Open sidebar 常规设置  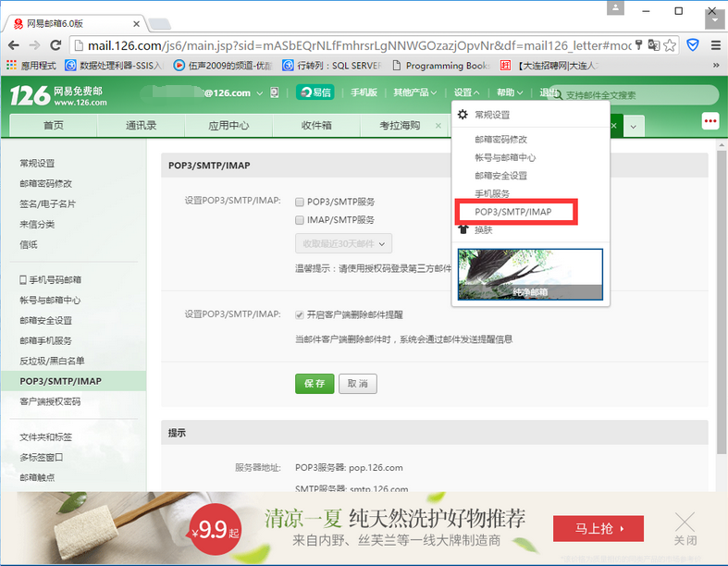click(37, 163)
